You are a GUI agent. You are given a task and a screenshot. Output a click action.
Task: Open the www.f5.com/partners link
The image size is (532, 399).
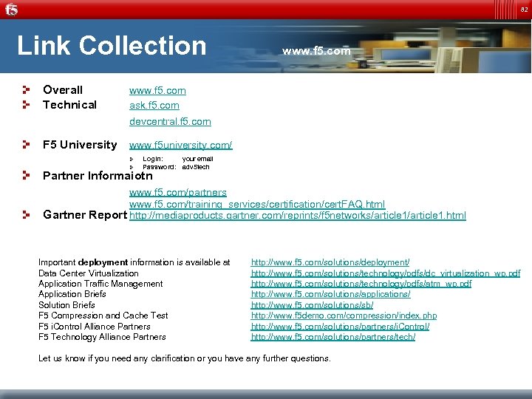coord(178,192)
